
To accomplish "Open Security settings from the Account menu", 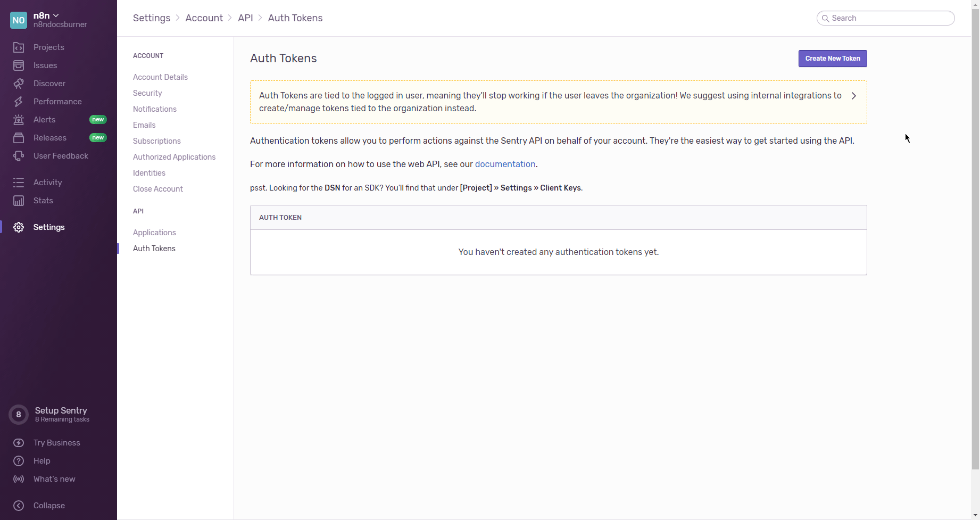I will (147, 93).
